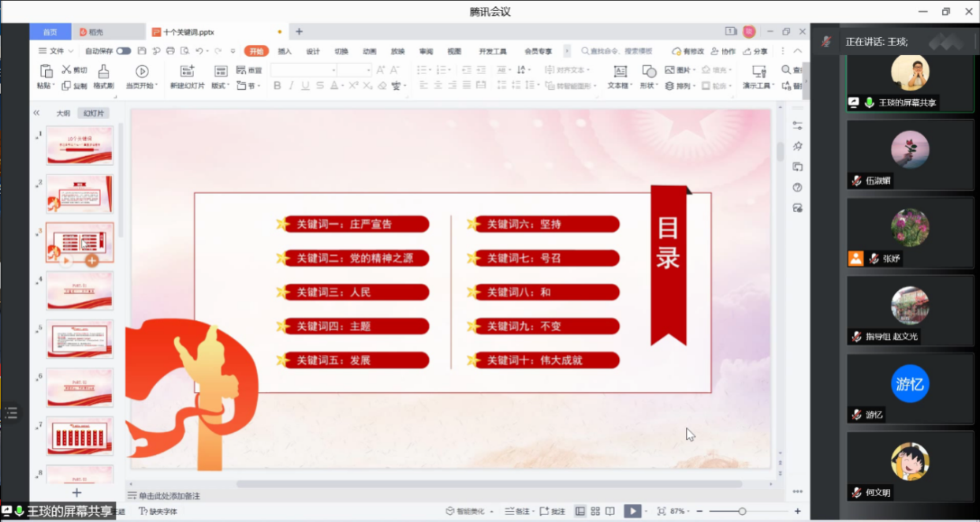Click the New Slide (新建幻灯片) icon

(187, 72)
